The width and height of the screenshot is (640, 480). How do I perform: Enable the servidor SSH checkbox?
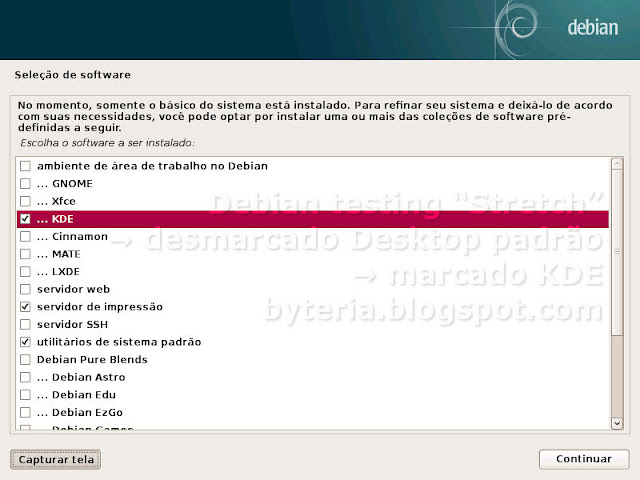tap(25, 324)
